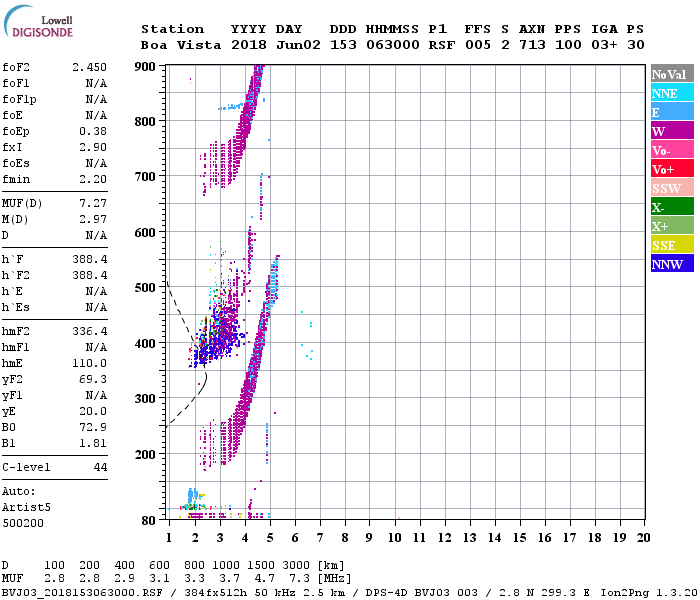Click the yF2 value 69.3
The height and width of the screenshot is (600, 700).
point(93,379)
